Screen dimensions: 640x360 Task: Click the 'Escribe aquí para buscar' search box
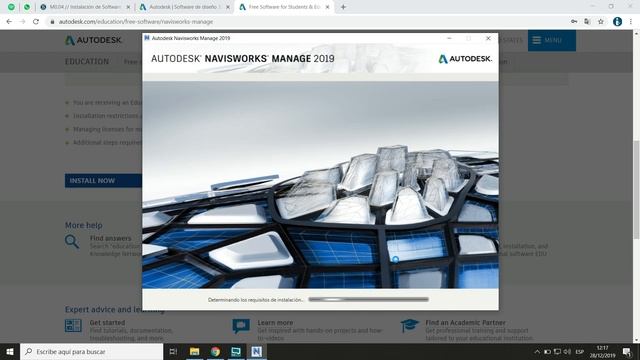91,351
